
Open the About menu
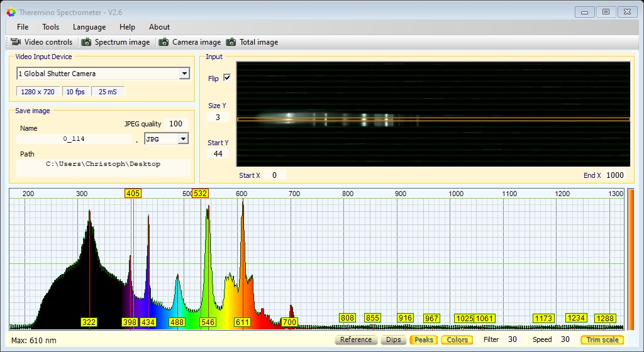coord(159,26)
